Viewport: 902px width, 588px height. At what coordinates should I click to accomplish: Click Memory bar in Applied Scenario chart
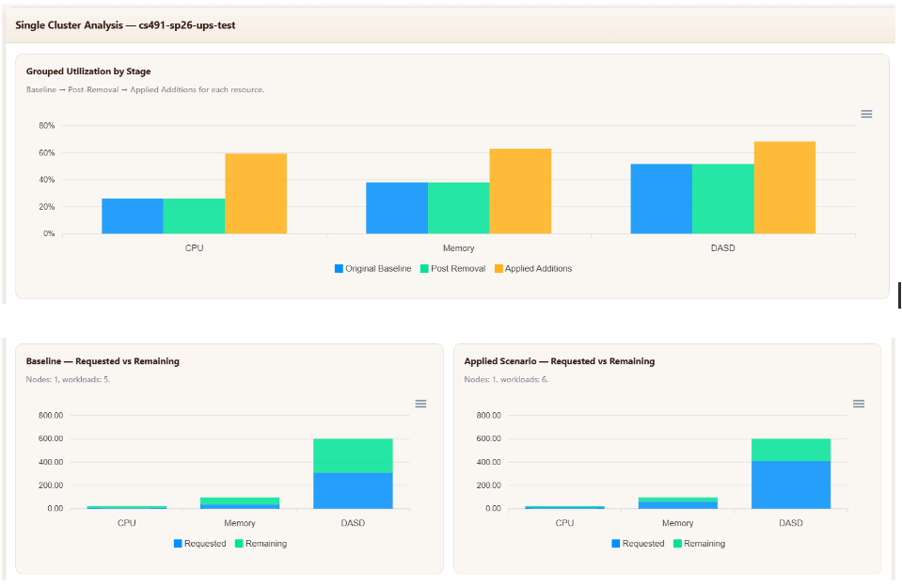[x=677, y=502]
